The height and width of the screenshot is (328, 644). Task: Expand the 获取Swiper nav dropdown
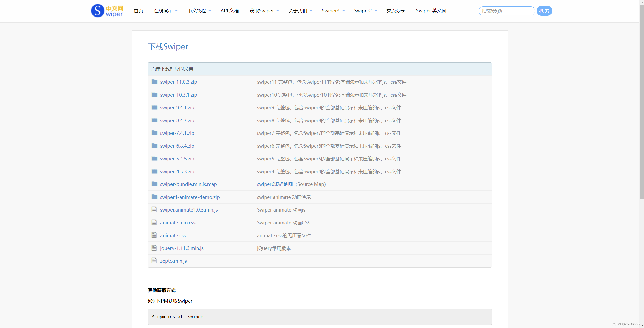pyautogui.click(x=264, y=11)
